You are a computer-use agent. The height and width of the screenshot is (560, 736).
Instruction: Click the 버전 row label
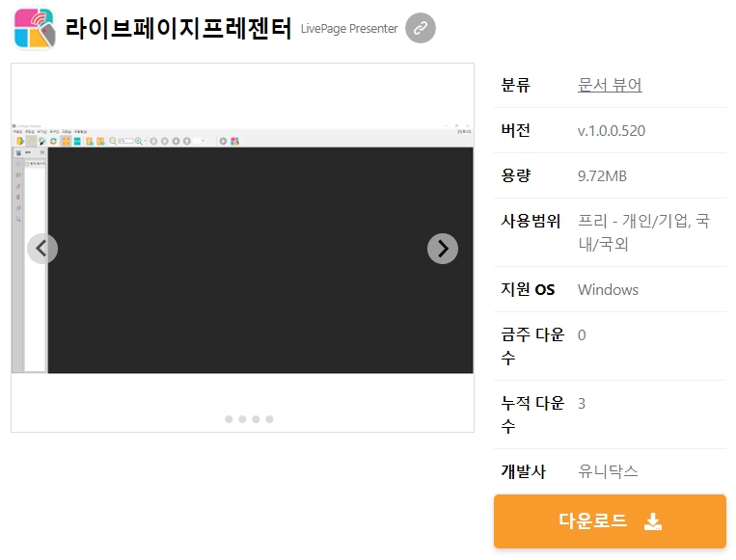516,130
